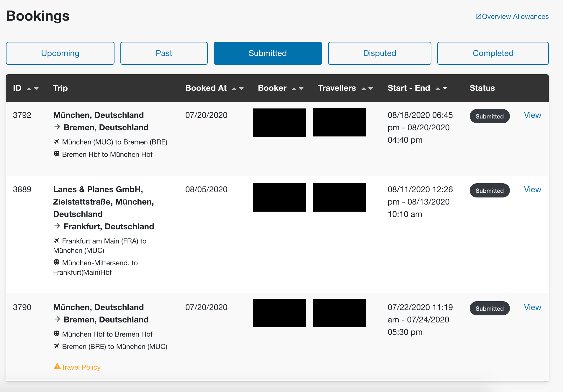Click the arrow icon before Frankfurt, Deutschland

click(57, 226)
